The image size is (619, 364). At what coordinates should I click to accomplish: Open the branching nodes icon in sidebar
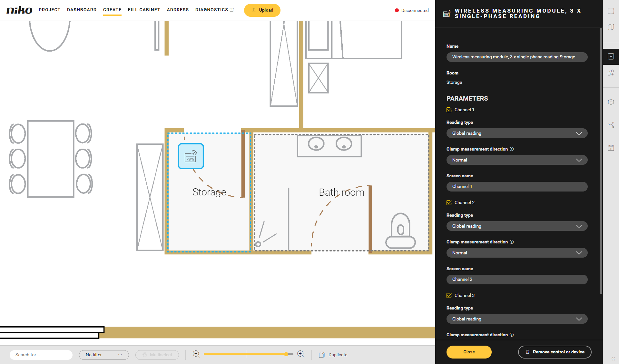(611, 125)
